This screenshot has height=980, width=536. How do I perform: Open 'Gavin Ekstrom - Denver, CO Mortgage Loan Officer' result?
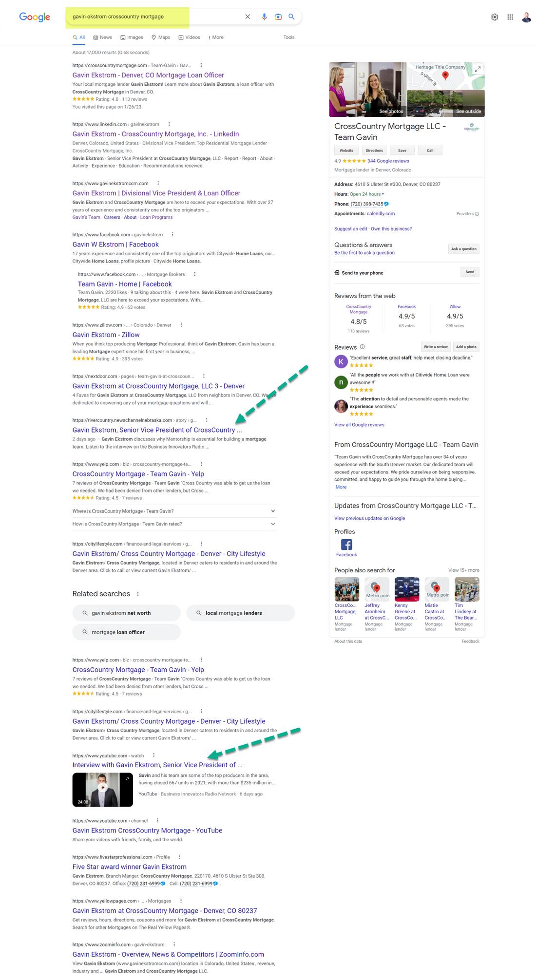148,75
